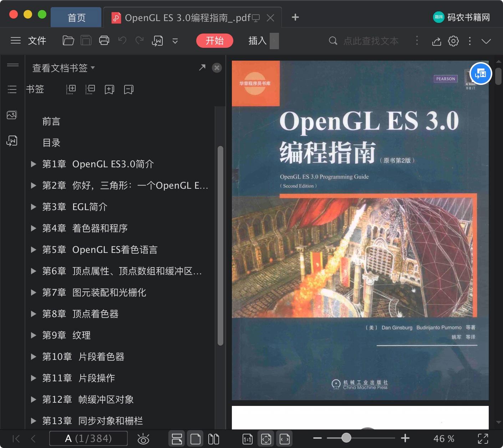Image resolution: width=503 pixels, height=448 pixels.
Task: Click the redo arrow icon
Action: click(x=139, y=40)
